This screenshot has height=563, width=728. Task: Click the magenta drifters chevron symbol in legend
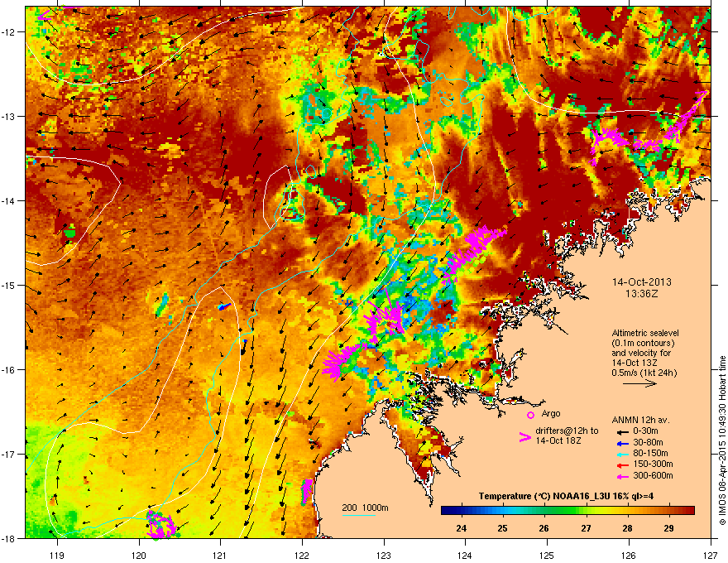click(524, 437)
